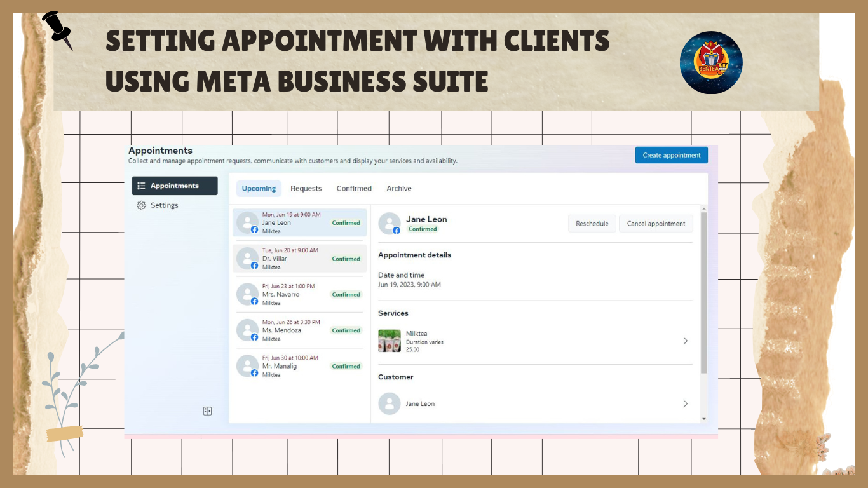Click the Confirmed badge on Ms. Mendoza row

point(346,330)
